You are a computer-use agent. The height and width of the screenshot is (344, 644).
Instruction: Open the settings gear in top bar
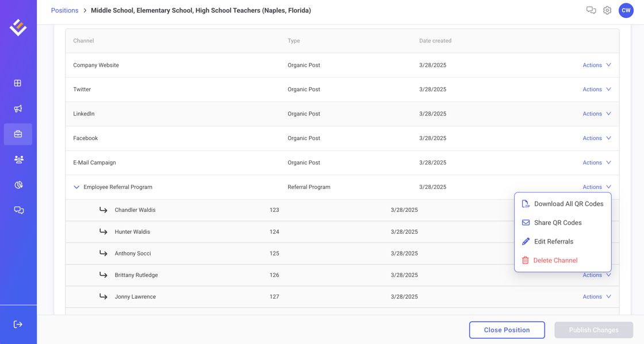coord(607,10)
